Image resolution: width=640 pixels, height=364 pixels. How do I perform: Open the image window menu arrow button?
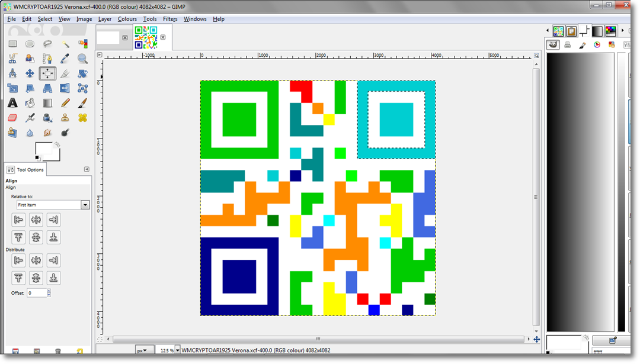tap(100, 54)
